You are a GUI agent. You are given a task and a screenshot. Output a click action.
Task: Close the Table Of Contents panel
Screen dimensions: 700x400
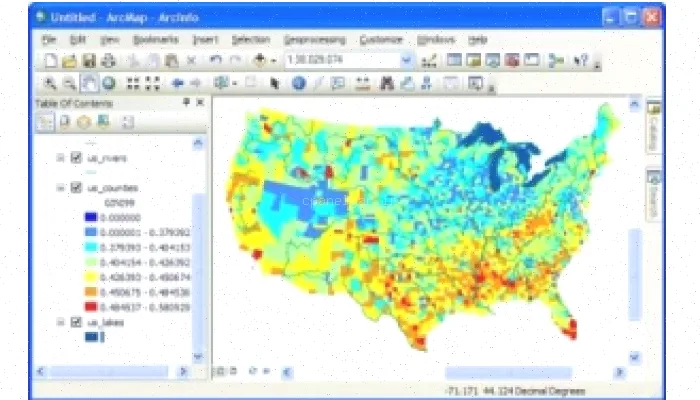[200, 102]
